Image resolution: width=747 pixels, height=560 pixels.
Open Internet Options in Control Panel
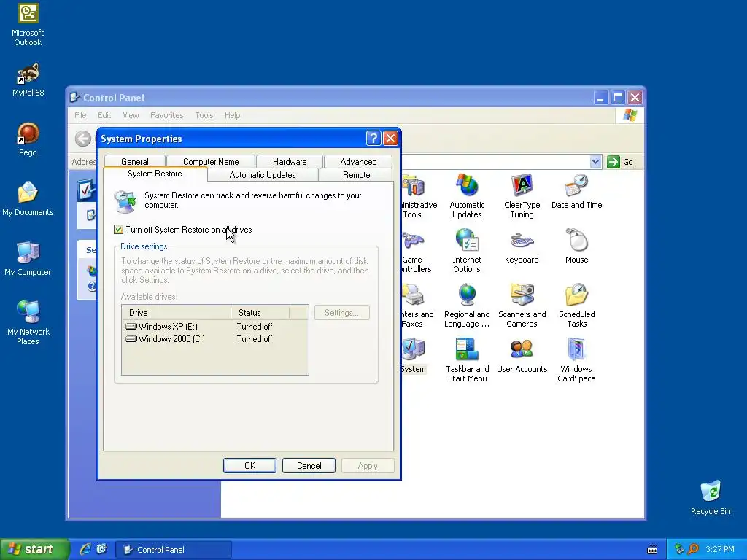tap(467, 251)
